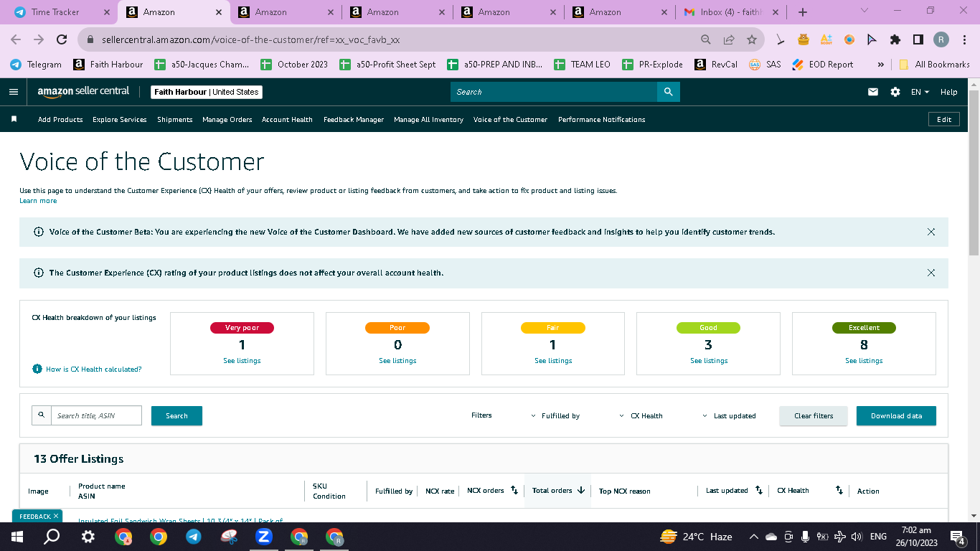Viewport: 980px width, 551px height.
Task: Reload the current page
Action: point(62,40)
